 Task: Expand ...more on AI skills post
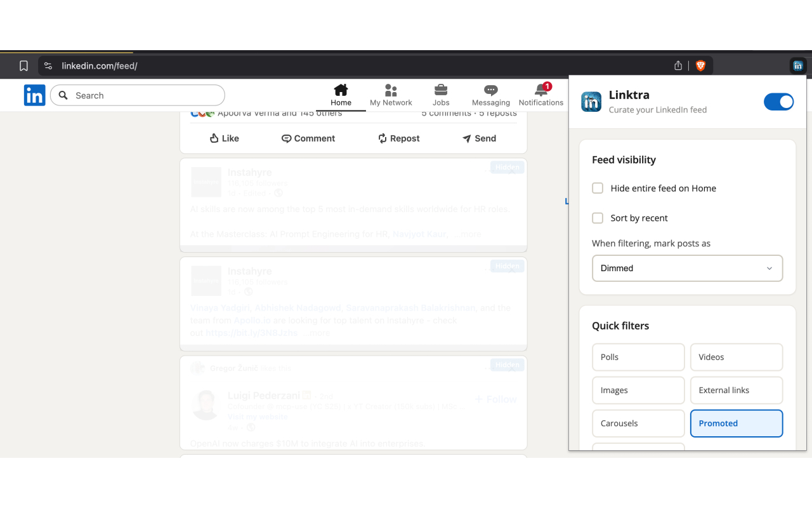pos(468,234)
